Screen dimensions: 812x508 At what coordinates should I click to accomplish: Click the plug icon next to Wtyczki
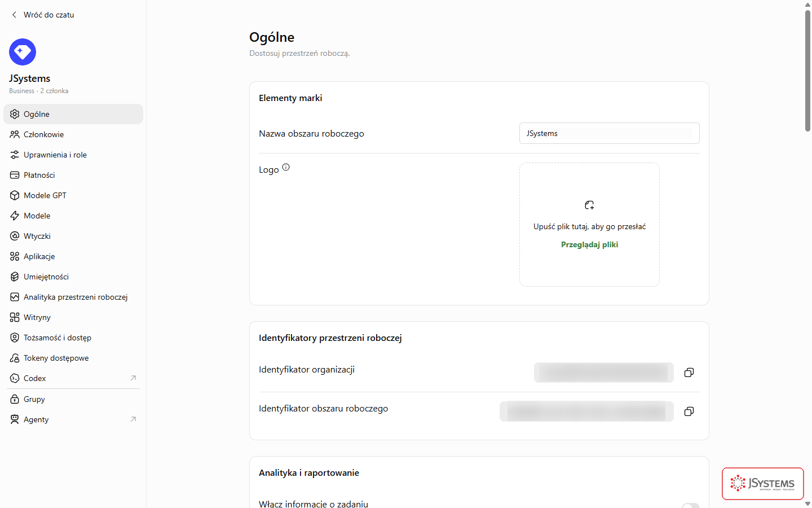tap(15, 236)
